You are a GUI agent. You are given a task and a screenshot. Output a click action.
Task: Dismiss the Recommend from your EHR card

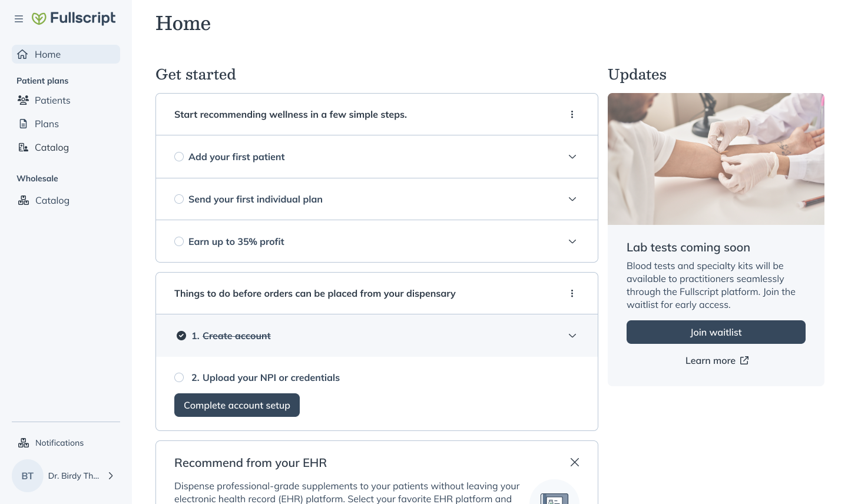pos(575,462)
